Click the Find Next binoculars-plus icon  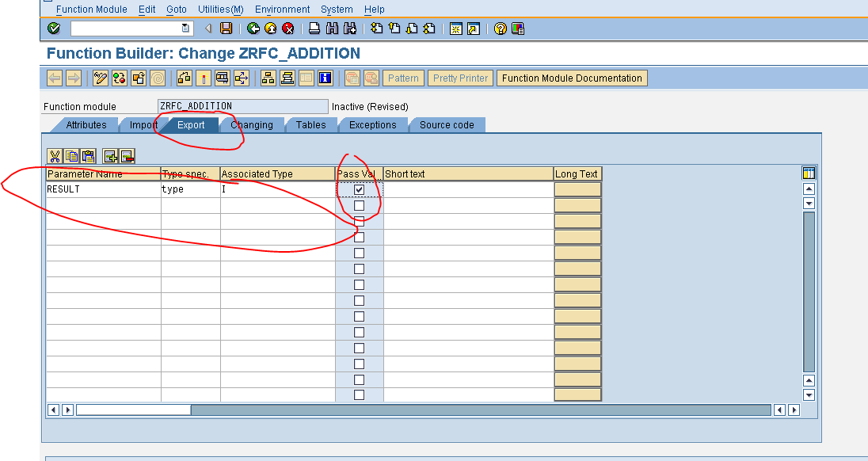350,29
